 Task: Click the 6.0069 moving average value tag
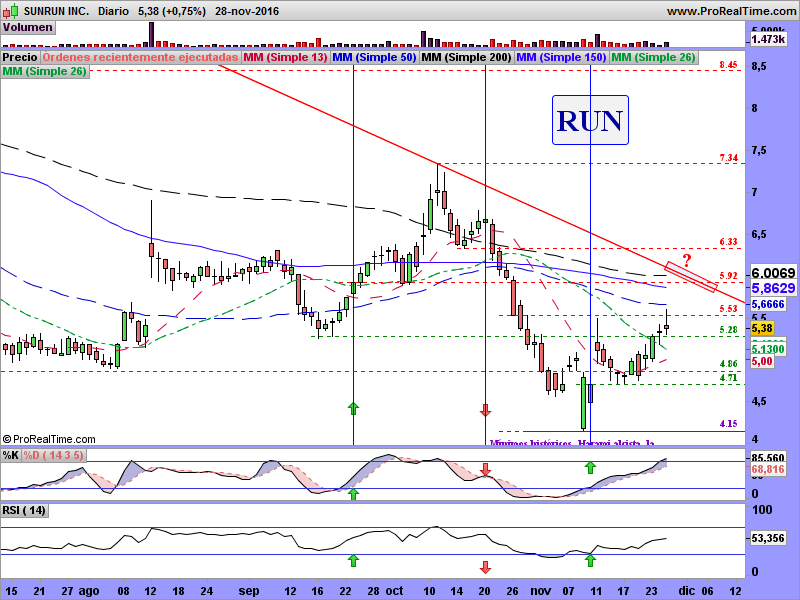tap(773, 273)
